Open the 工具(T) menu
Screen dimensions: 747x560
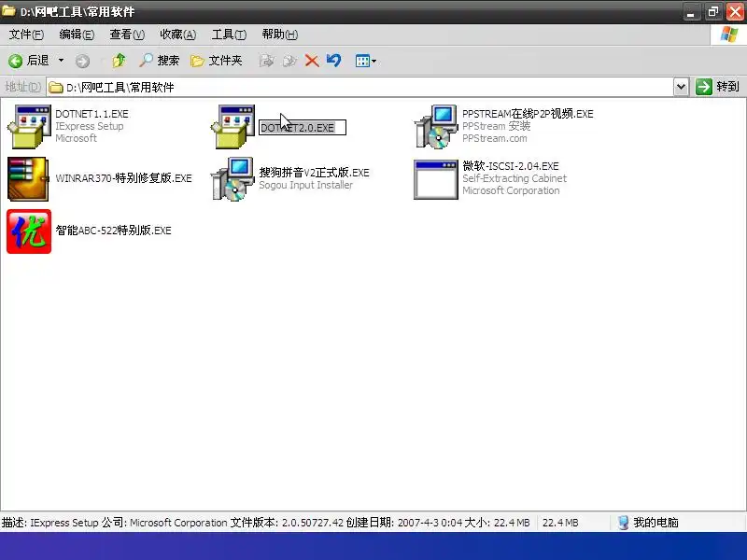229,35
